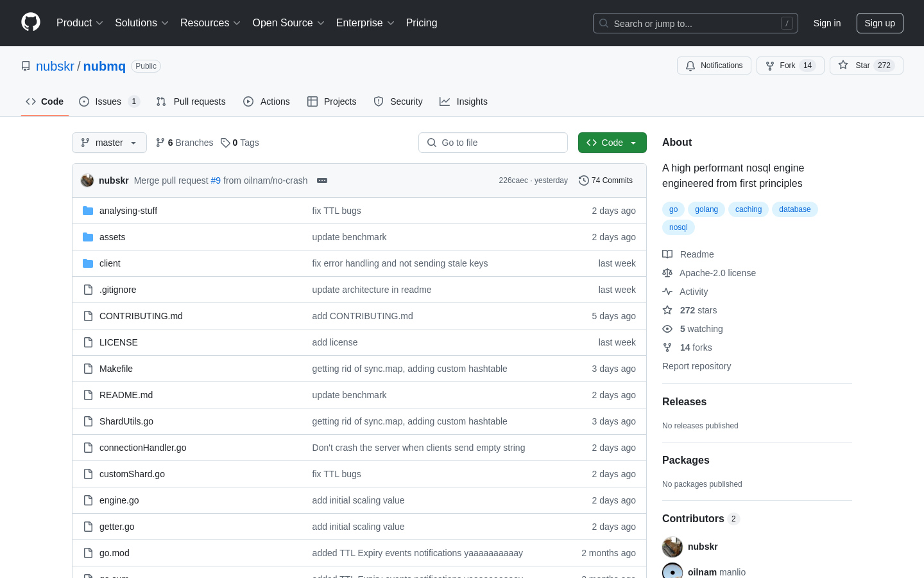Click the repository icon beside nubskr
Image resolution: width=924 pixels, height=578 pixels.
coord(26,66)
